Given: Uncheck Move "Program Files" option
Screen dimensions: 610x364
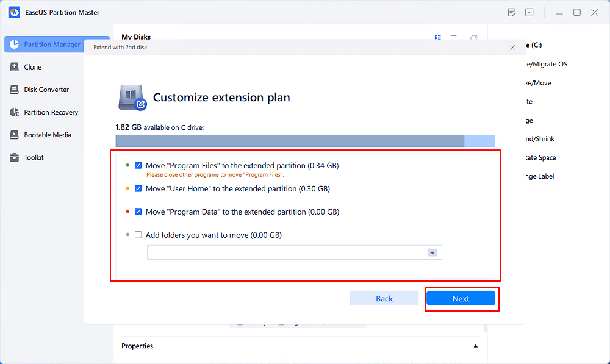Looking at the screenshot, I should pyautogui.click(x=138, y=165).
